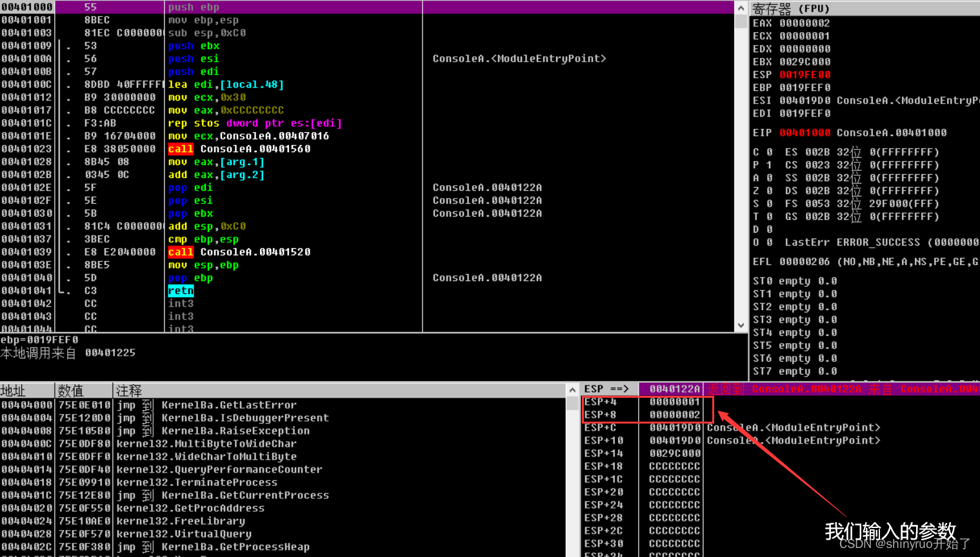Toggle the Z zero flag value
Viewport: 980px width, 557px height.
(769, 191)
